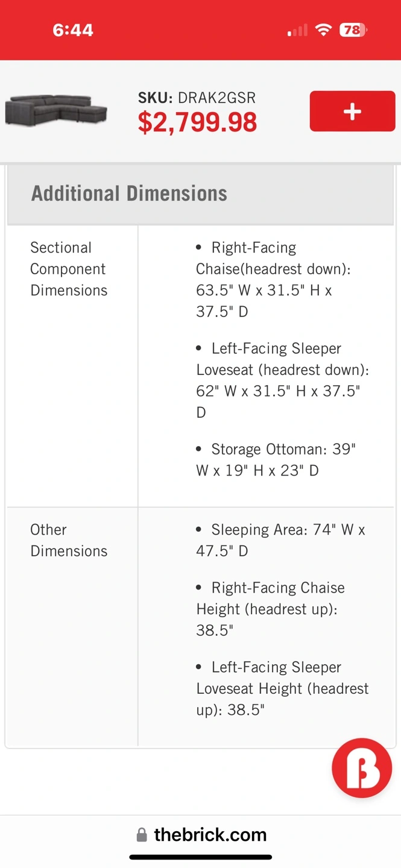Select the Sectional Component Dimensions row label
This screenshot has height=868, width=401.
(x=68, y=269)
